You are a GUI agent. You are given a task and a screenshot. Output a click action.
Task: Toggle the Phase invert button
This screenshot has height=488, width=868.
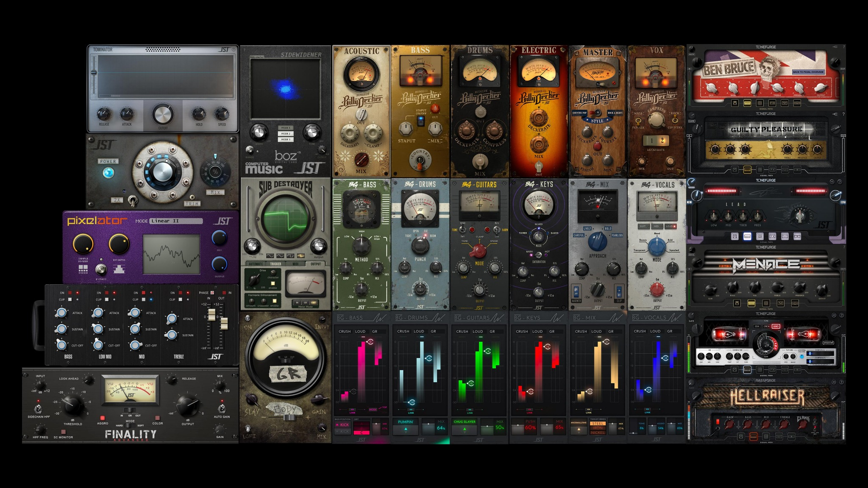213,293
